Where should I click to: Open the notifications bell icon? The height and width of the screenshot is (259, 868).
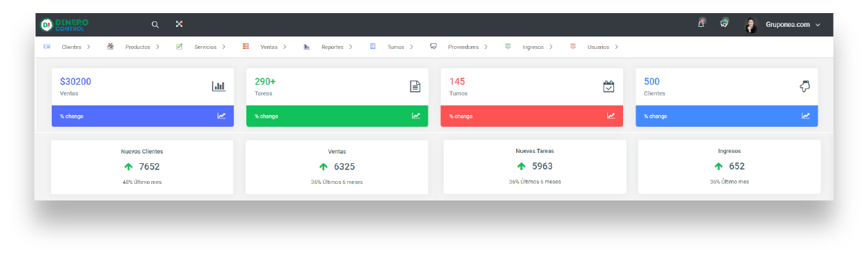click(x=701, y=23)
